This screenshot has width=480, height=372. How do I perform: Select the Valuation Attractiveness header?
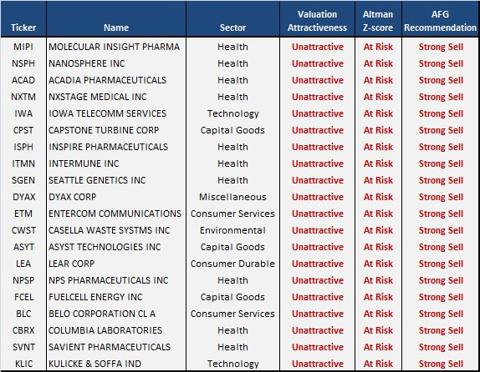coord(317,21)
